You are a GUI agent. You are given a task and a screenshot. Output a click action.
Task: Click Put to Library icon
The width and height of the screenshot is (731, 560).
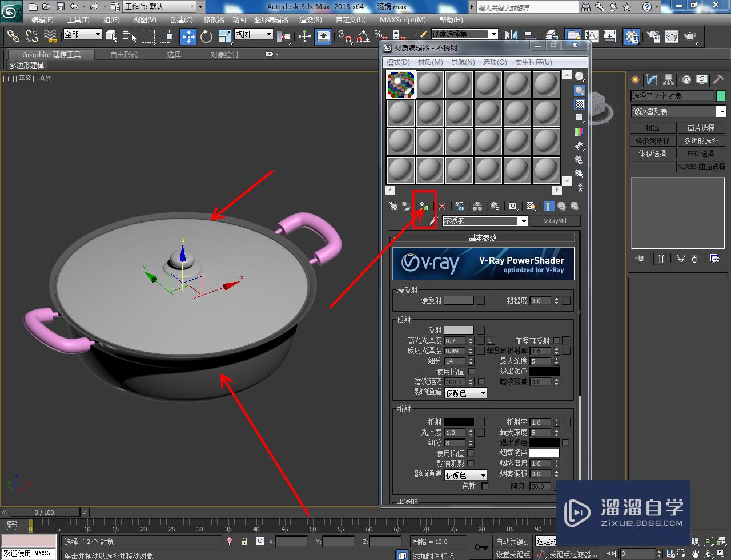point(495,206)
